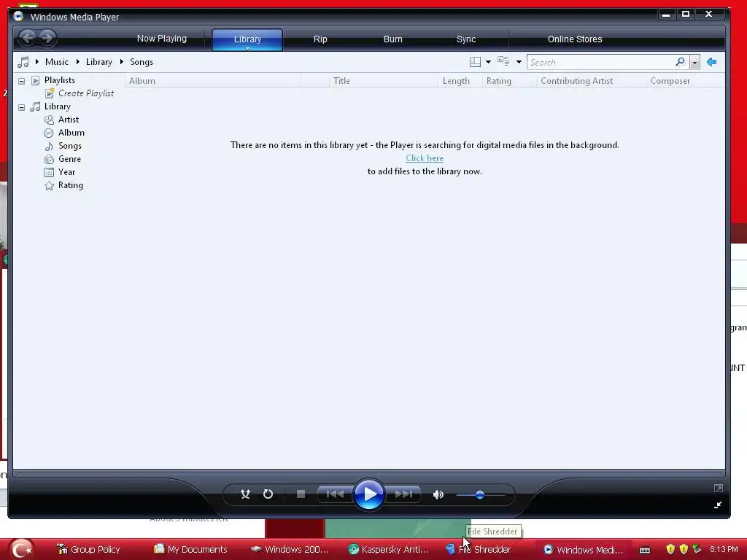Click inside the Search input field
Image resolution: width=747 pixels, height=560 pixels.
(601, 63)
